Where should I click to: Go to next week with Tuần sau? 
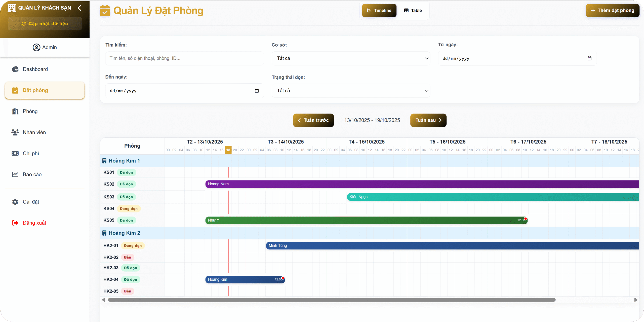(x=428, y=120)
